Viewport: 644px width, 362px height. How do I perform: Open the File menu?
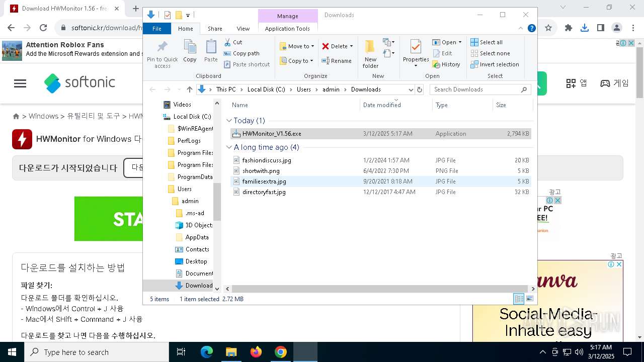pyautogui.click(x=157, y=29)
